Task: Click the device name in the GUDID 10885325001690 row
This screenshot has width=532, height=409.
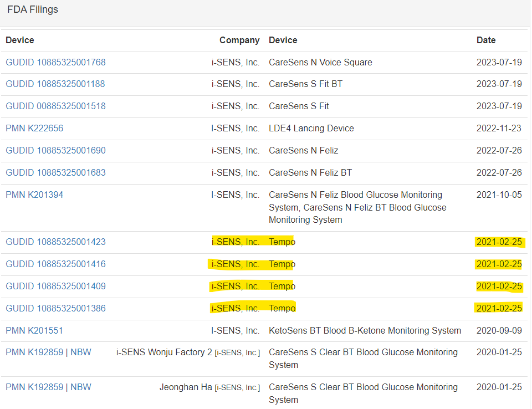Action: (x=303, y=150)
